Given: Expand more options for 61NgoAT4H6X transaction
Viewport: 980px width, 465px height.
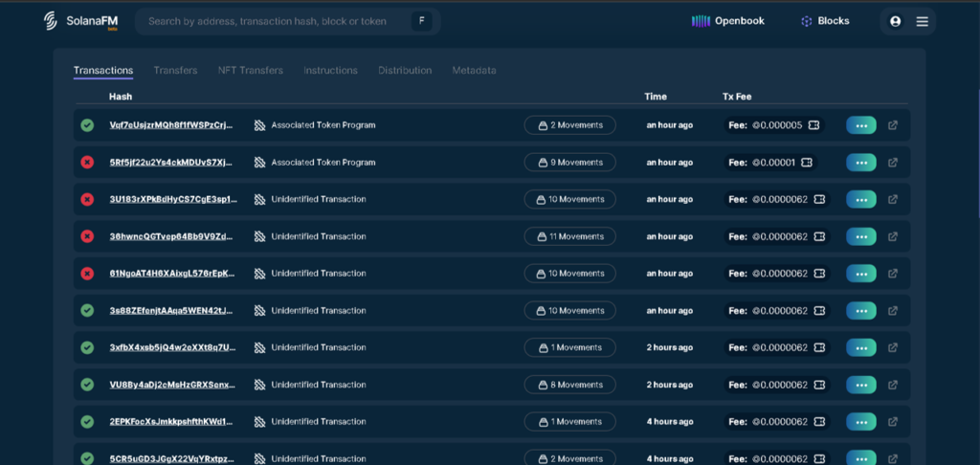Looking at the screenshot, I should coord(861,274).
